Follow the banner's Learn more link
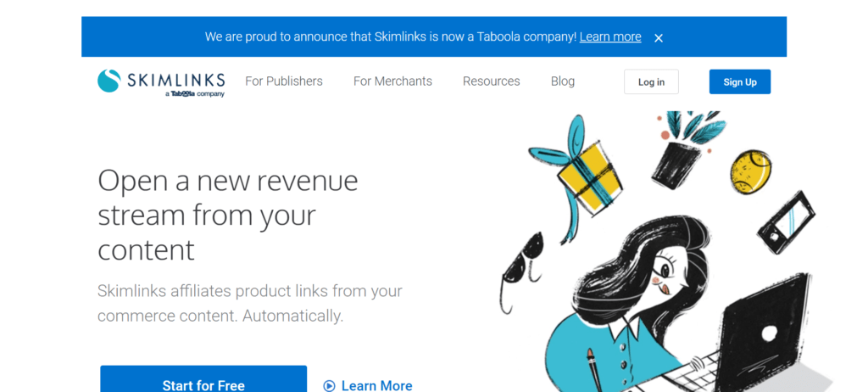The width and height of the screenshot is (868, 392). (610, 36)
